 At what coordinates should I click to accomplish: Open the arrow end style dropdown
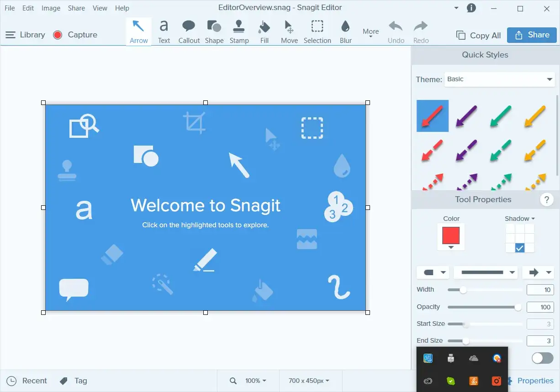point(538,272)
